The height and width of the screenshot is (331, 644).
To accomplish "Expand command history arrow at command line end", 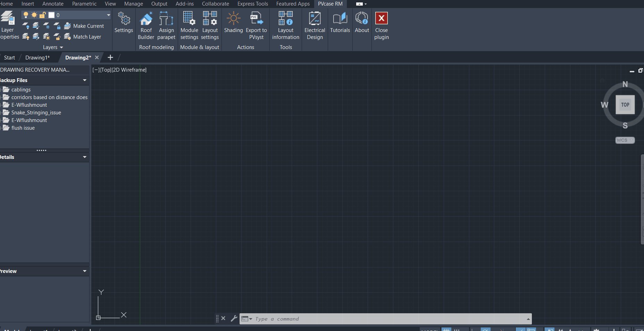I will tap(528, 319).
